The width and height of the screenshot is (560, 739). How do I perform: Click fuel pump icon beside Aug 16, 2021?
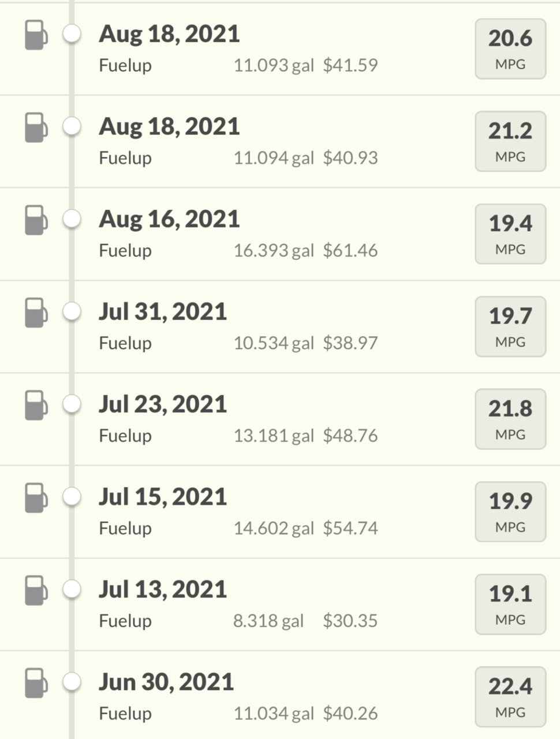point(36,220)
